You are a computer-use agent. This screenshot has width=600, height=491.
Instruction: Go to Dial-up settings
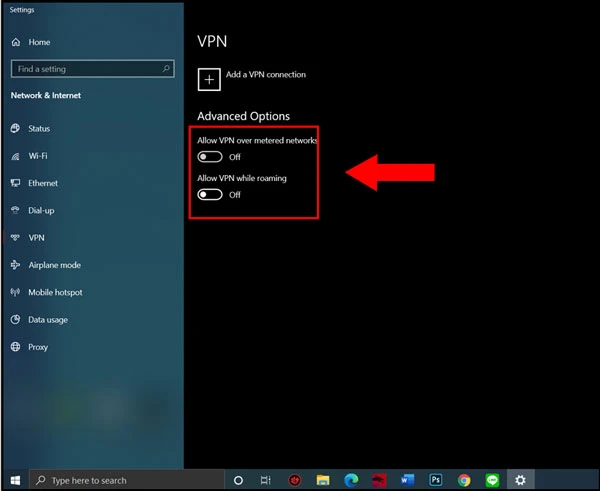tap(41, 211)
